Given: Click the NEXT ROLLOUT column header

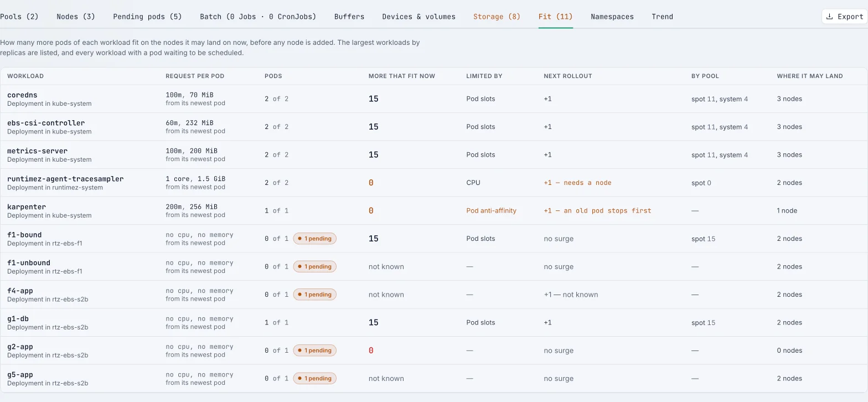Looking at the screenshot, I should click(x=568, y=76).
